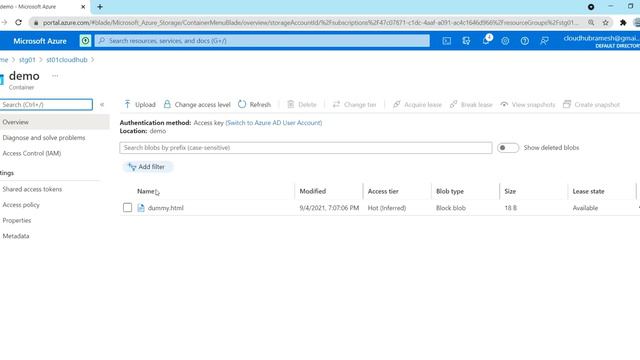Viewport: 640px width, 360px height.
Task: Click the Add filter button
Action: (x=147, y=167)
